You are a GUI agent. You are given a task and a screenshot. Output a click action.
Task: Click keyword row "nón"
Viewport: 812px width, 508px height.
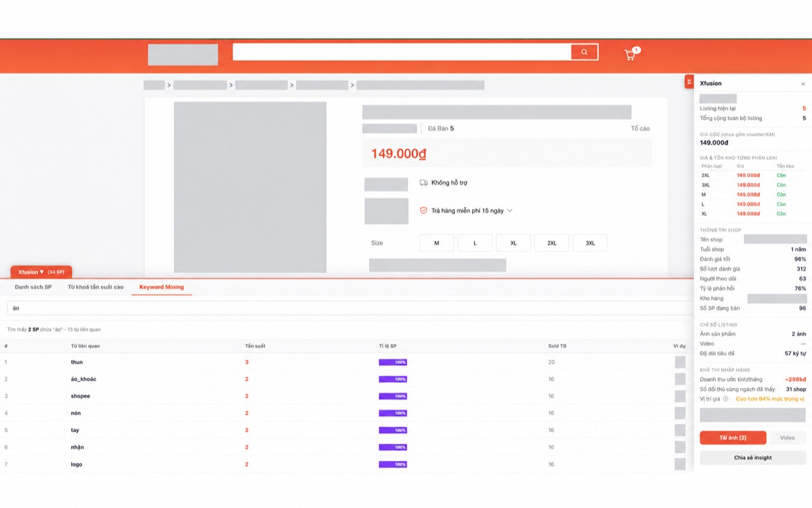(x=346, y=413)
